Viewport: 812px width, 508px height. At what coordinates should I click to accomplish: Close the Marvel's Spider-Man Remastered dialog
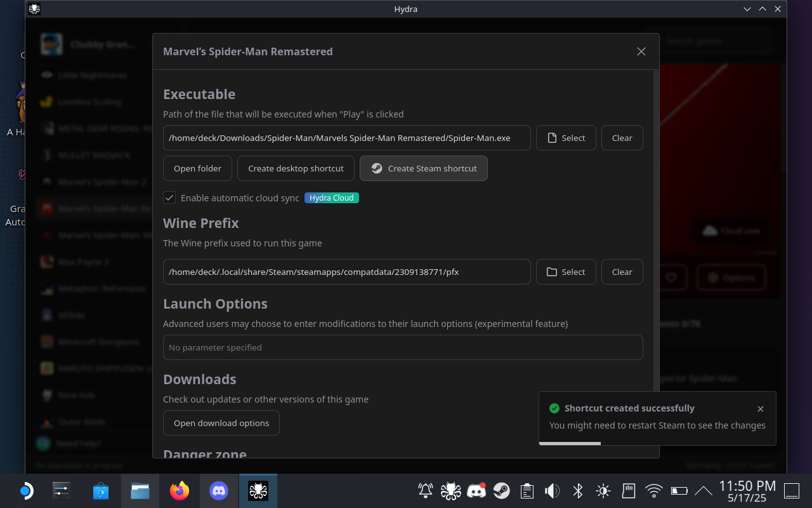(x=641, y=51)
